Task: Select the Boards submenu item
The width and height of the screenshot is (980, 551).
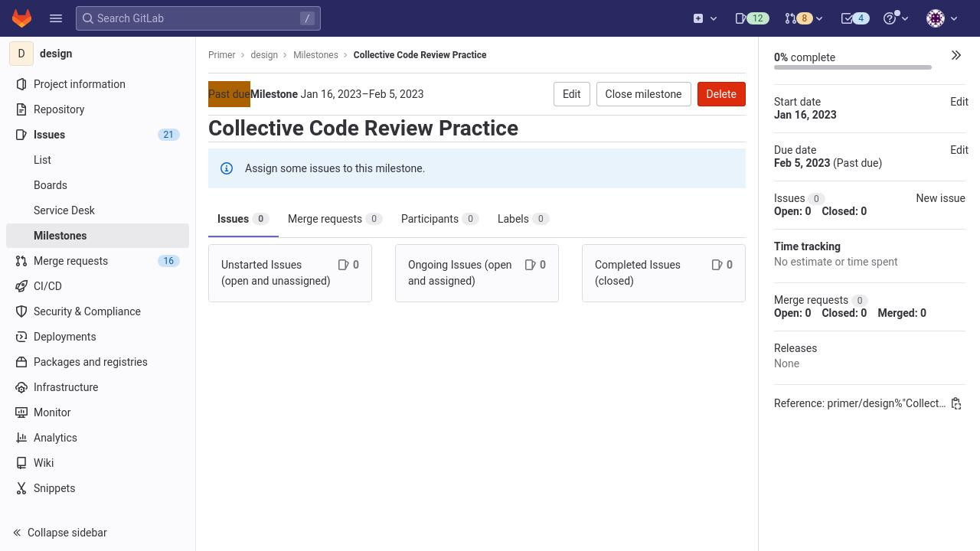Action: pyautogui.click(x=97, y=185)
